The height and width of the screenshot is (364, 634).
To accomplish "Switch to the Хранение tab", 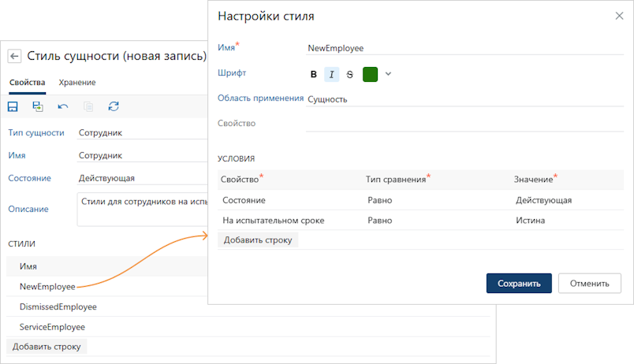I will point(77,83).
